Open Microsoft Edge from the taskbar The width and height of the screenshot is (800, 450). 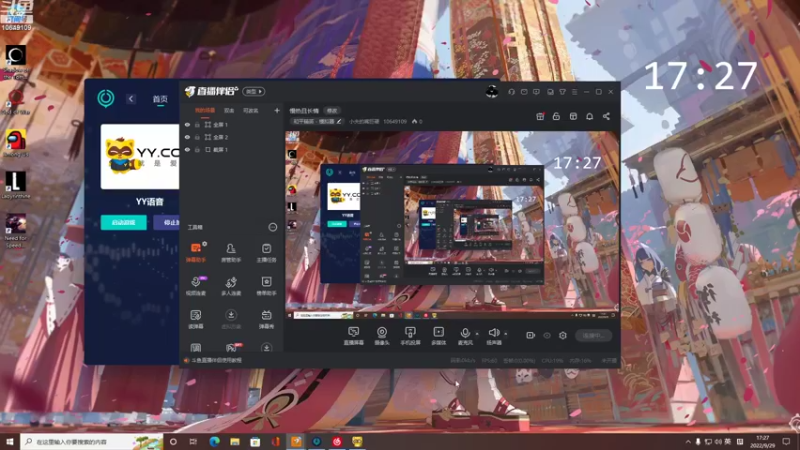[x=214, y=441]
